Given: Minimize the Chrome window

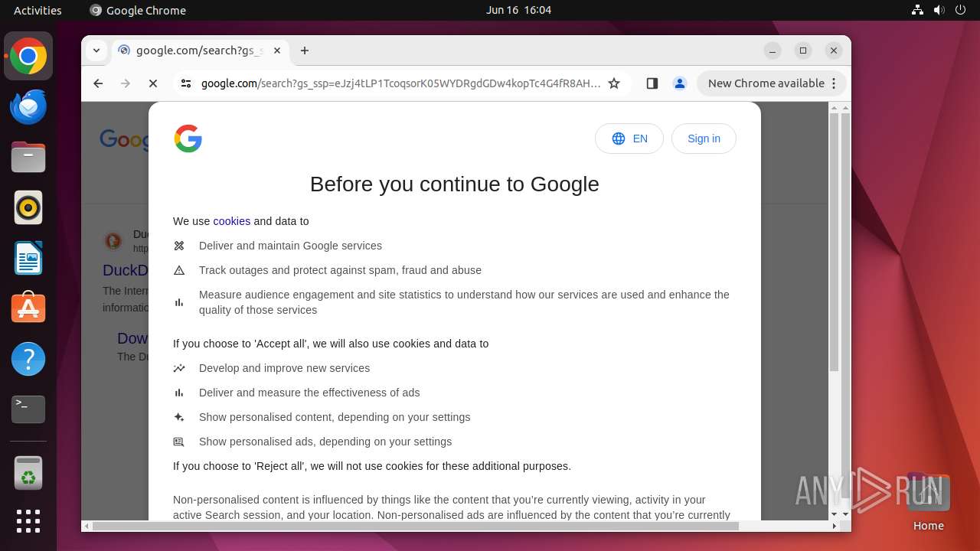Looking at the screenshot, I should click(773, 51).
